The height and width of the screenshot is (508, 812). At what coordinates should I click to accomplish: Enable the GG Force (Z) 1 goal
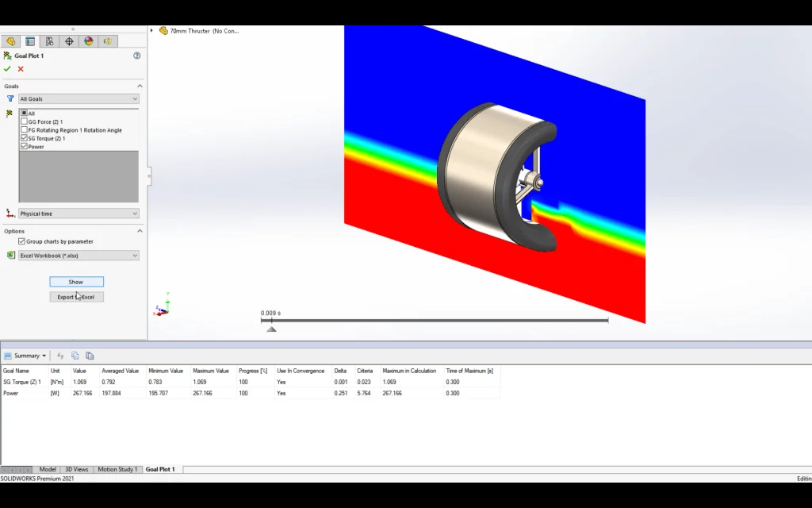pyautogui.click(x=24, y=122)
